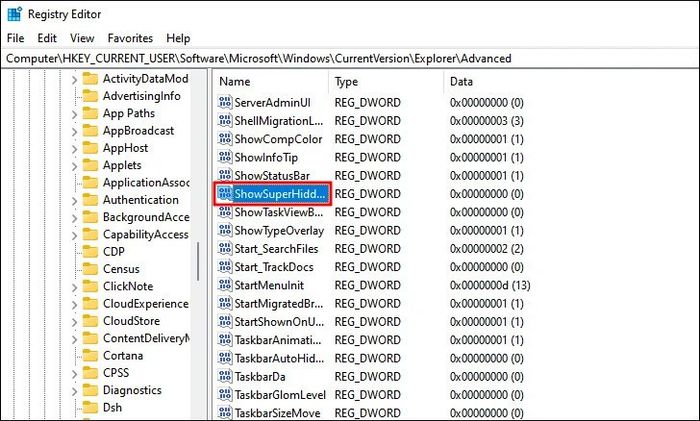Expand the CloudExperience key
This screenshot has height=421, width=700.
tap(75, 304)
